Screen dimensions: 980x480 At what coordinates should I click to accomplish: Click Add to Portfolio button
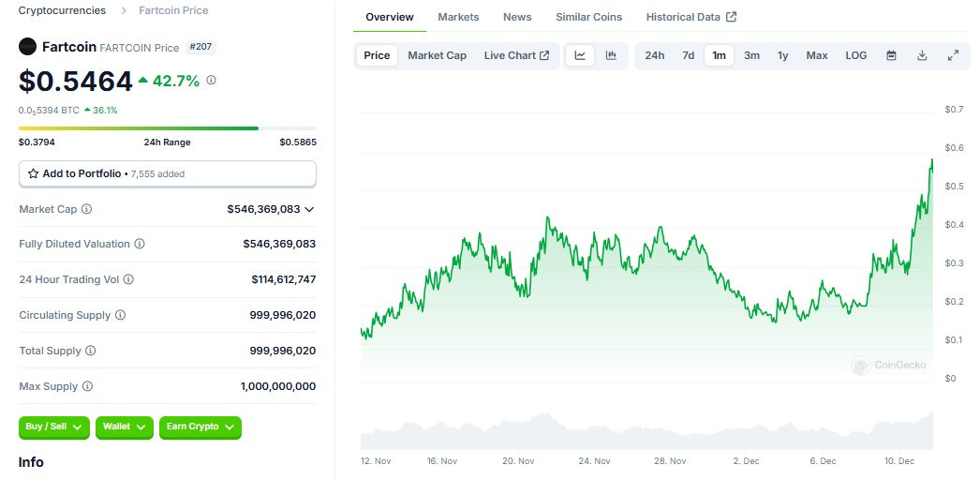click(x=168, y=173)
